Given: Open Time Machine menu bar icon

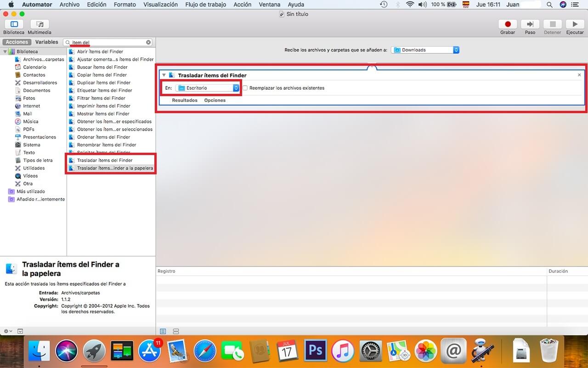Looking at the screenshot, I should pyautogui.click(x=384, y=5).
